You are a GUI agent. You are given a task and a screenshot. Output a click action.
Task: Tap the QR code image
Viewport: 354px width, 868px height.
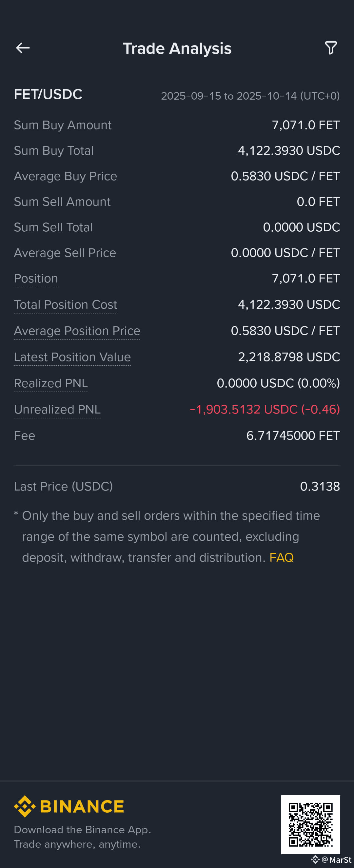pos(310,824)
